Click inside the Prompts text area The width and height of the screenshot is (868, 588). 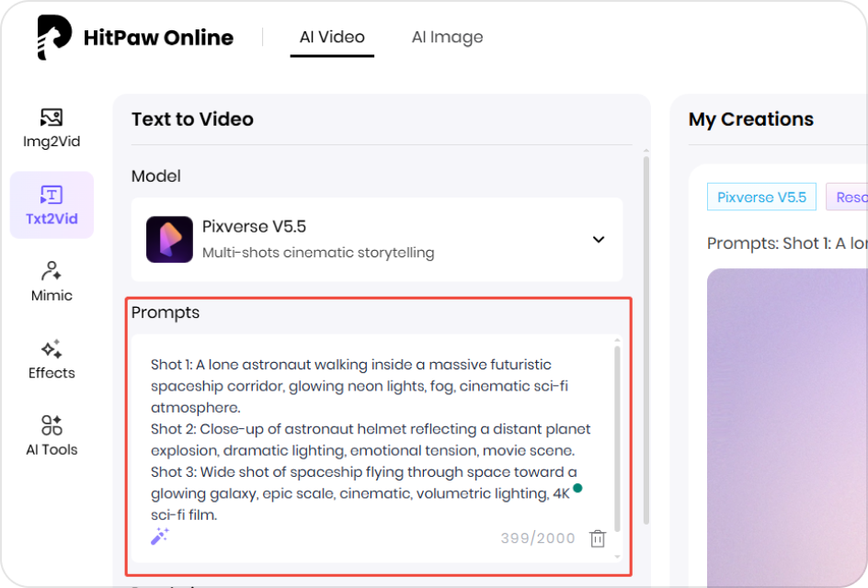[x=368, y=432]
